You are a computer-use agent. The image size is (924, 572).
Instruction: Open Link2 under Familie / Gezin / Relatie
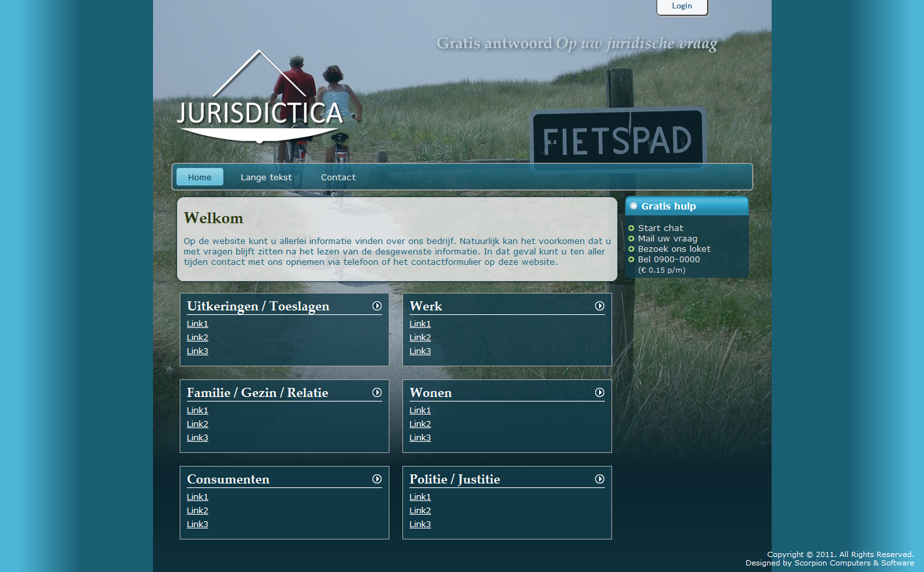[x=197, y=424]
